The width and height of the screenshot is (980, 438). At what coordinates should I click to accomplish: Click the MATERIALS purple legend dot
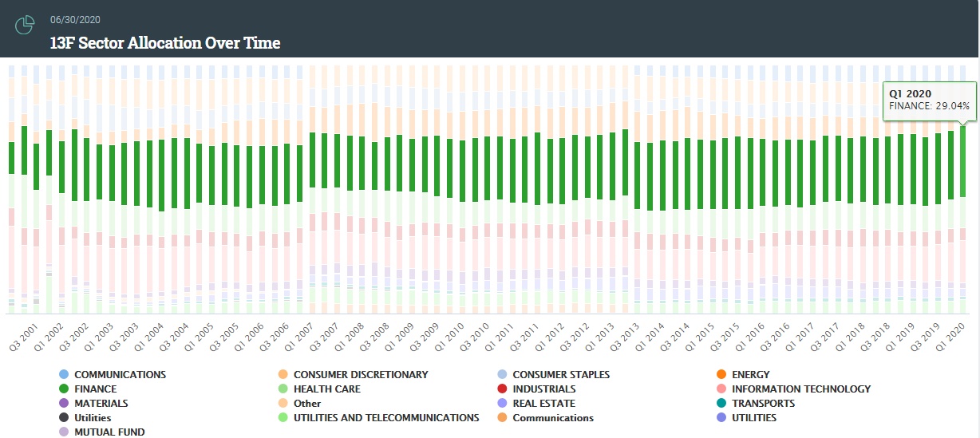64,403
